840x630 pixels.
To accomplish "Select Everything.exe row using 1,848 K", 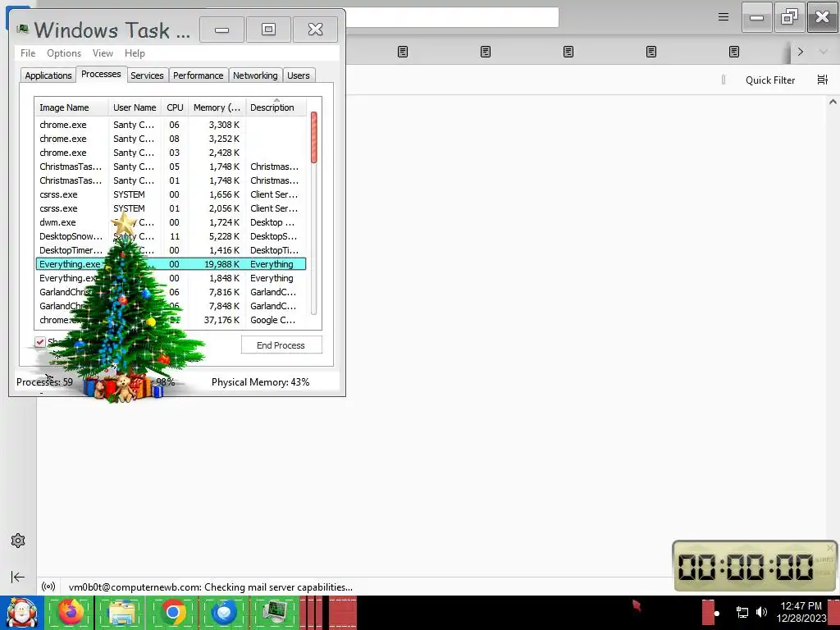I will point(171,277).
